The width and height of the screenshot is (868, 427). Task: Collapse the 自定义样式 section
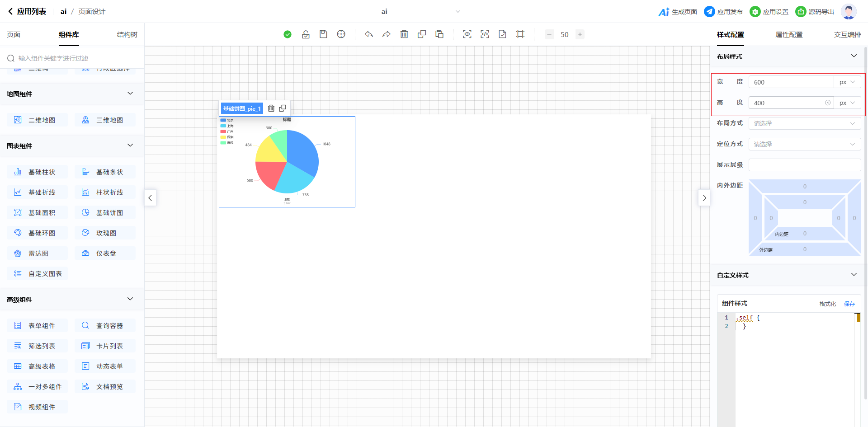(x=854, y=275)
